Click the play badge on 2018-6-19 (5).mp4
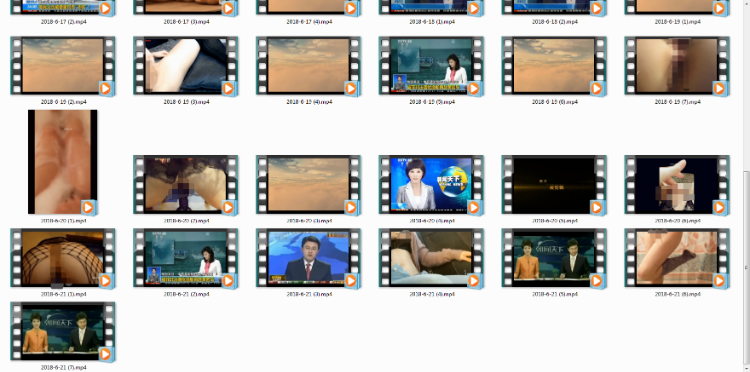750x372 pixels. coord(474,88)
